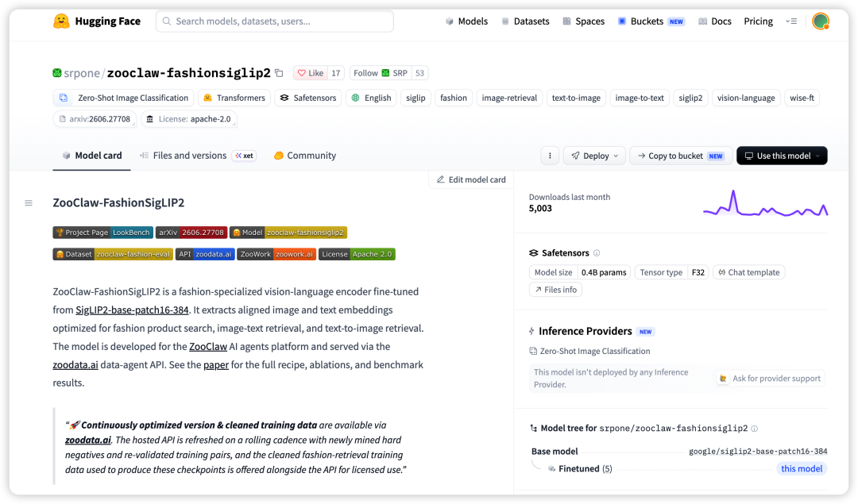Open the Files and versions tab

(x=197, y=156)
